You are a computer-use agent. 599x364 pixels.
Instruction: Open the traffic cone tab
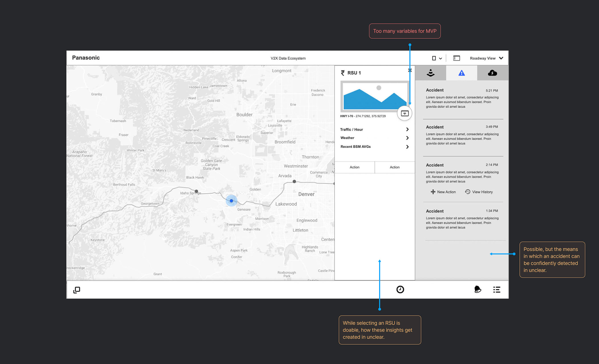click(x=430, y=73)
